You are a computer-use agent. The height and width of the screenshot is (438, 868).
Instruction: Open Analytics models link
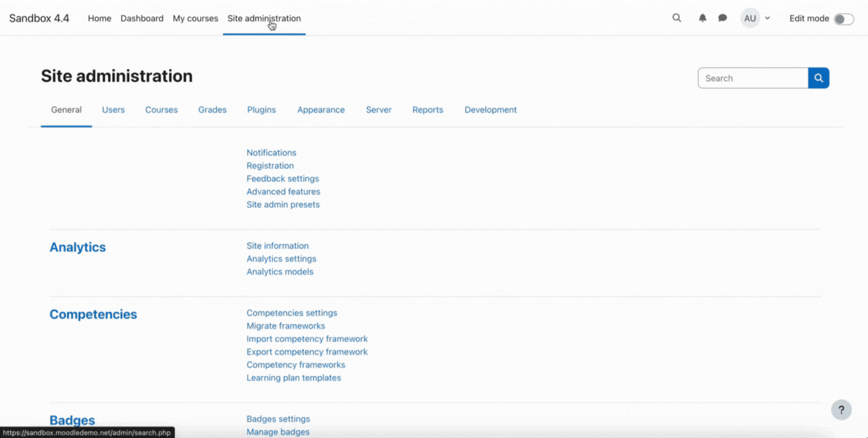(x=280, y=272)
